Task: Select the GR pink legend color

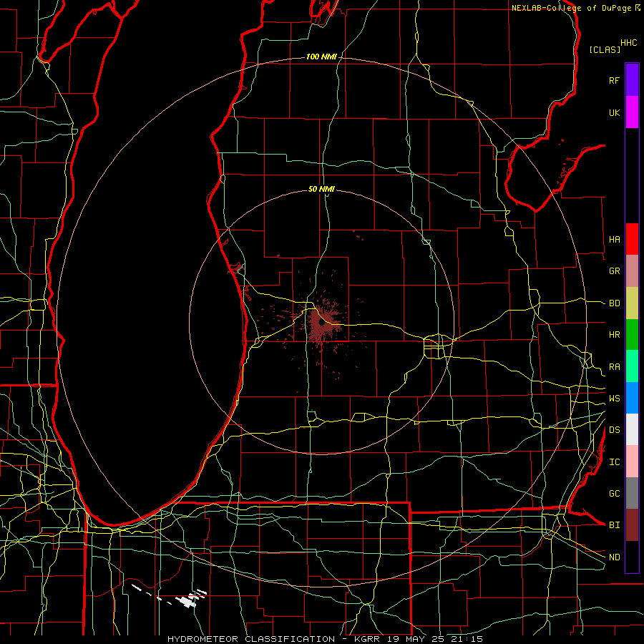Action: click(632, 271)
